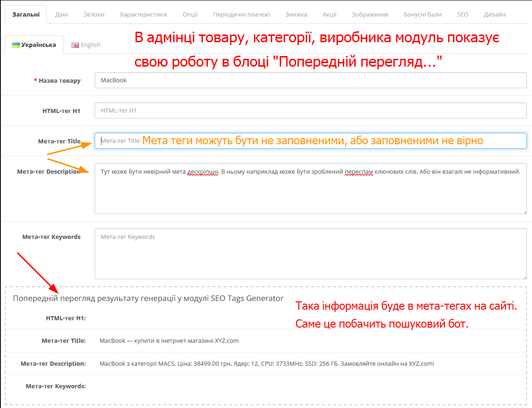
Task: Open the Зображення tab
Action: 370,15
